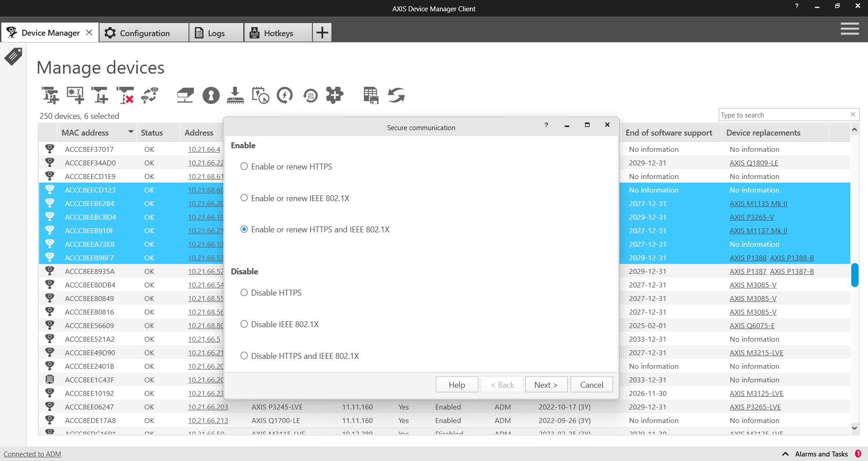The width and height of the screenshot is (868, 461).
Task: Click the enter password add icon
Action: click(75, 95)
